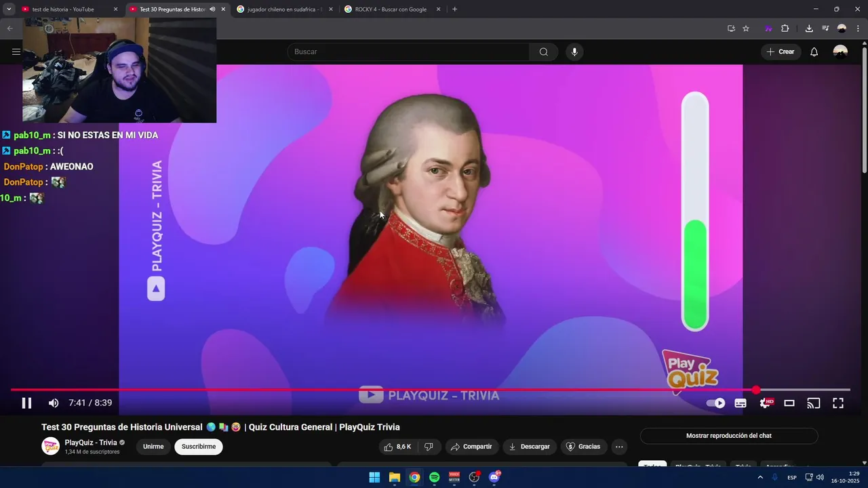Show hidden system tray icons

pyautogui.click(x=760, y=477)
